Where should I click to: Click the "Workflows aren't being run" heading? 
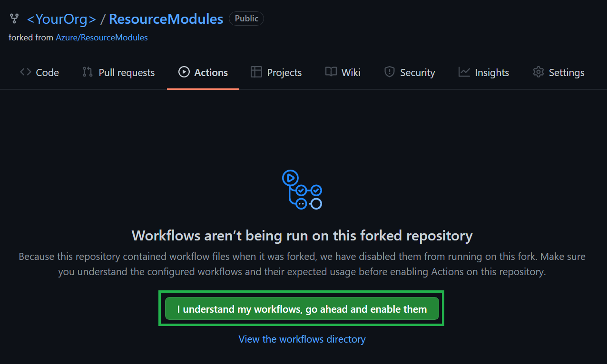tap(302, 236)
